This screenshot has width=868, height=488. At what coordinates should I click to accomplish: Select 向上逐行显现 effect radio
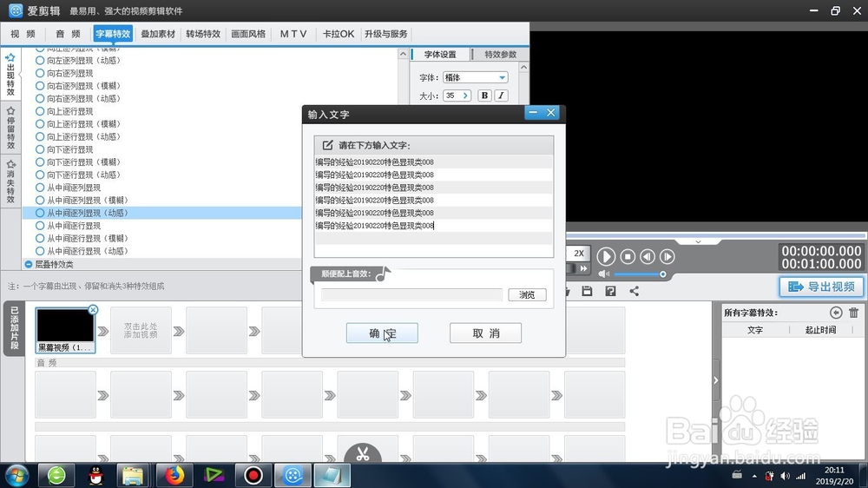40,111
